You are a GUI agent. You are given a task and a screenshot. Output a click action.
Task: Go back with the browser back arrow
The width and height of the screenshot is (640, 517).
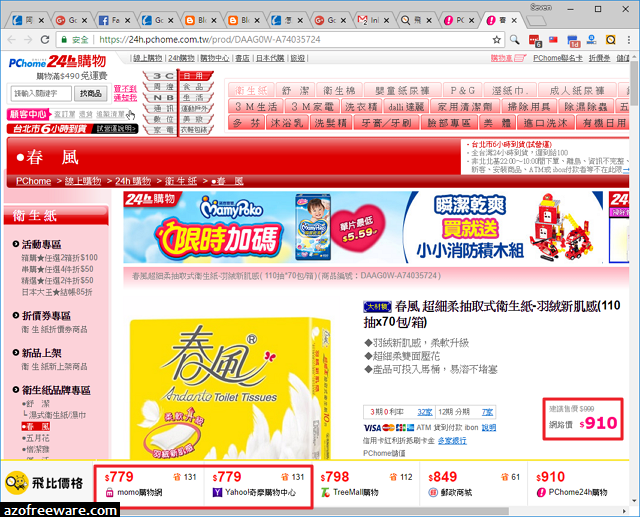click(x=11, y=40)
